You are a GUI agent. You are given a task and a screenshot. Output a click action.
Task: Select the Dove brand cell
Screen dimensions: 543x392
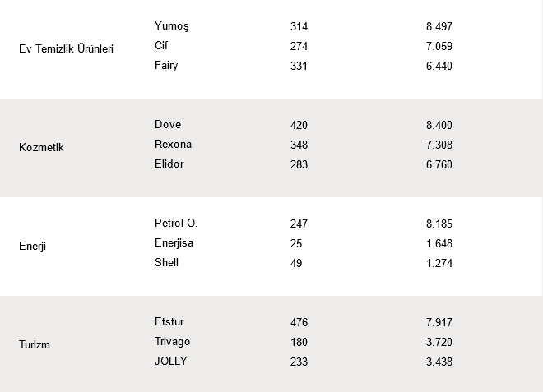tap(168, 125)
